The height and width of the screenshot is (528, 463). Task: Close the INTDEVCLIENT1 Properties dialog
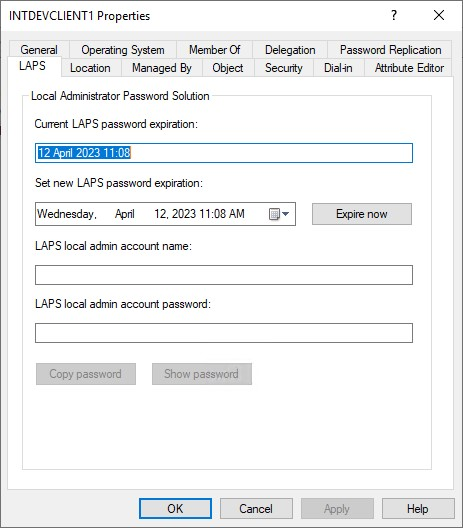[x=439, y=15]
